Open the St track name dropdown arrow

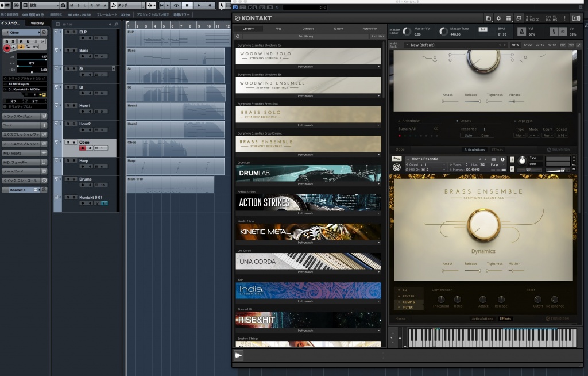(113, 69)
